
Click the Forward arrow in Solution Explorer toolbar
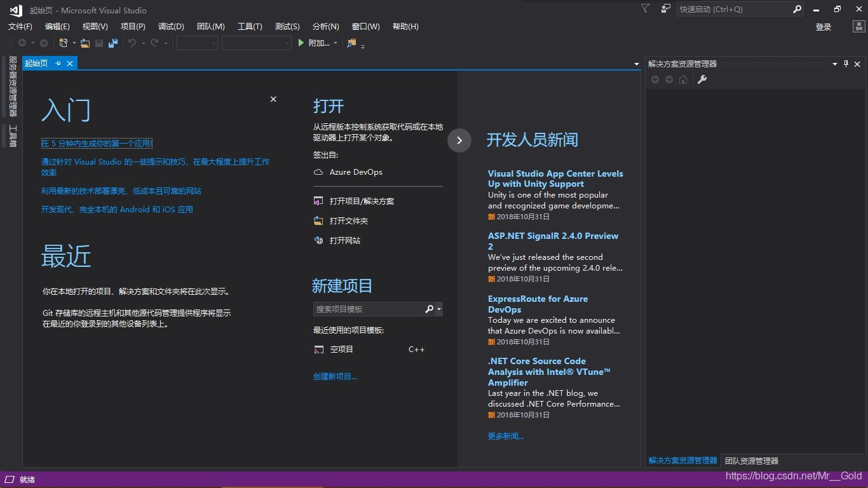point(669,79)
